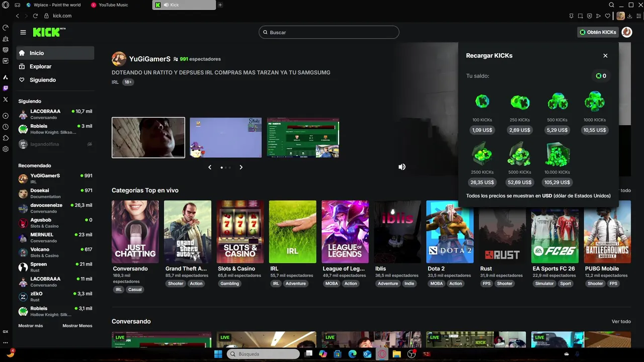Viewport: 644px width, 362px height.
Task: Open the Windows Start menu
Action: (x=218, y=354)
